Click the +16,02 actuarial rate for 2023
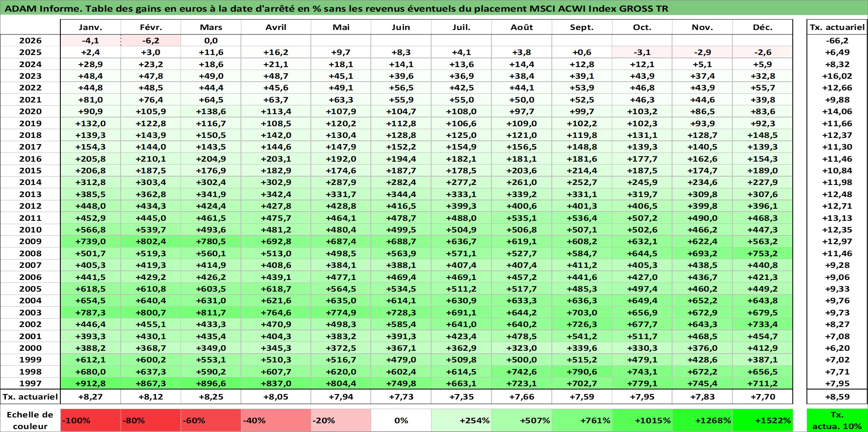 click(x=837, y=76)
